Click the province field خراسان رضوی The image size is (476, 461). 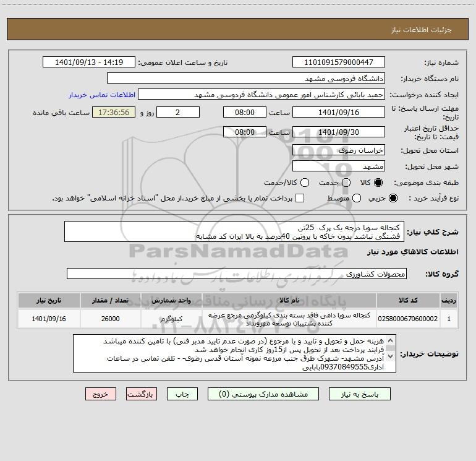coord(339,150)
